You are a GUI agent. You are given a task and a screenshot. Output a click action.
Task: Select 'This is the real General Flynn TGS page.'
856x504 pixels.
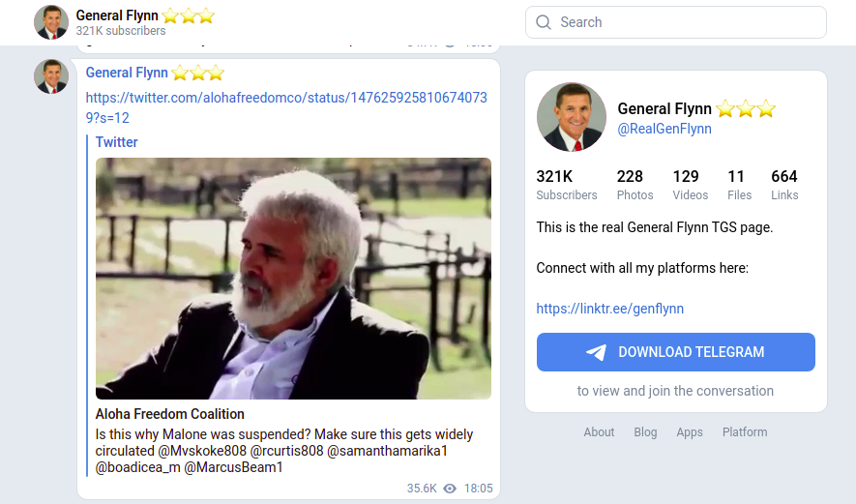tap(655, 227)
